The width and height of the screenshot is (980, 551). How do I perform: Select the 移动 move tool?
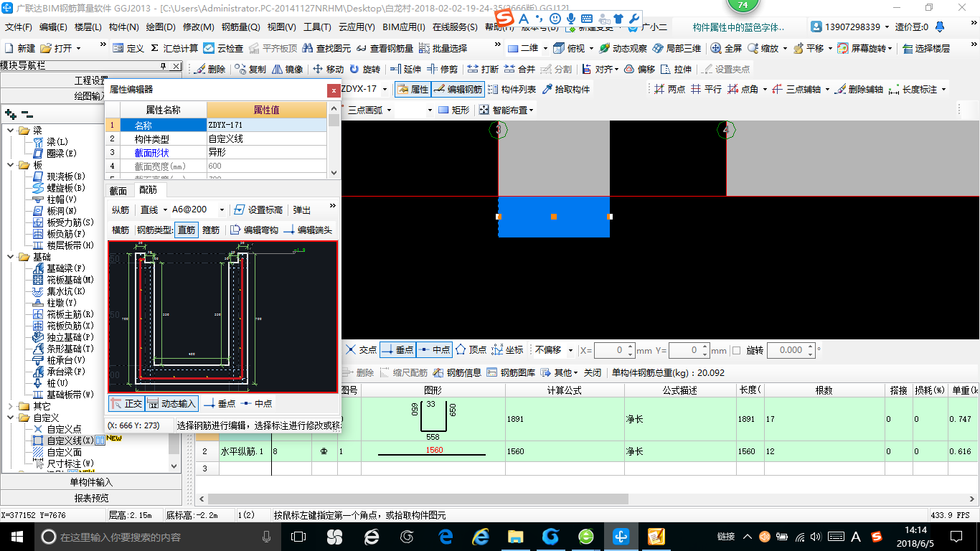[329, 69]
